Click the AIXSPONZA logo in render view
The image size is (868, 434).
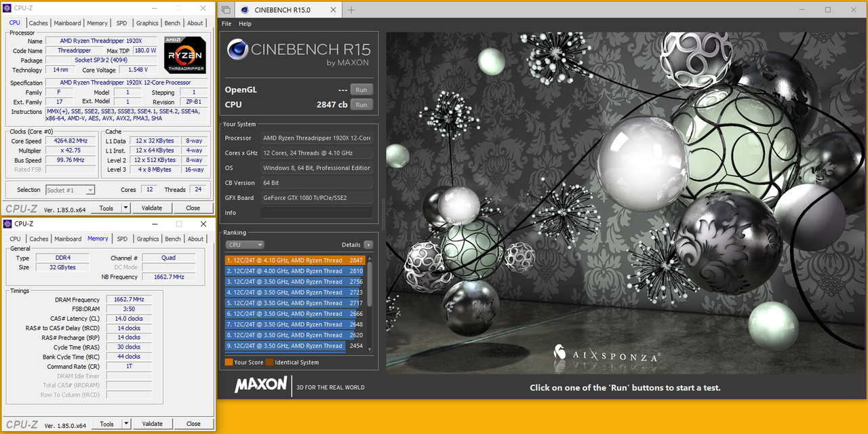click(606, 354)
